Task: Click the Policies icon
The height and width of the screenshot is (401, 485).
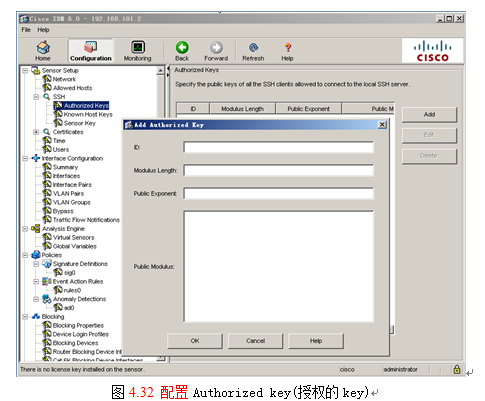Action: click(x=36, y=255)
